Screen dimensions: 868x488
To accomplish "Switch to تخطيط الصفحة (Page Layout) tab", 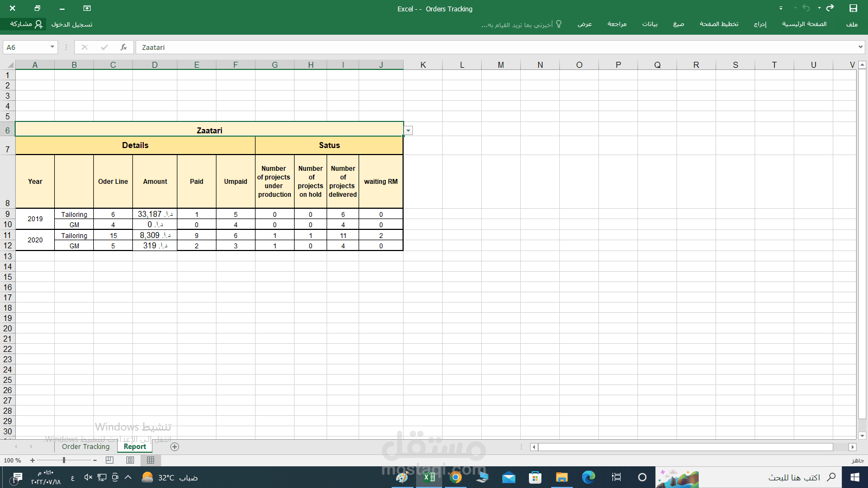I will (719, 24).
